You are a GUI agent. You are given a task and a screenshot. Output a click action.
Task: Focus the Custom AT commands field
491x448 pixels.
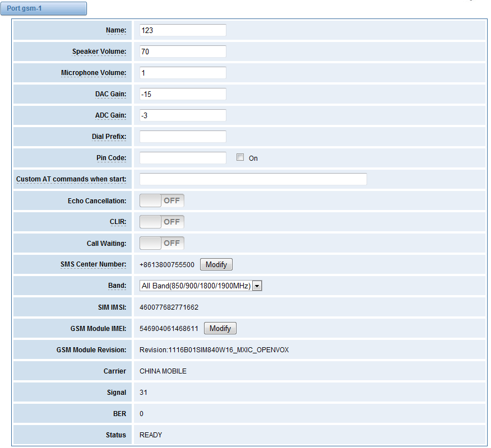(x=253, y=179)
